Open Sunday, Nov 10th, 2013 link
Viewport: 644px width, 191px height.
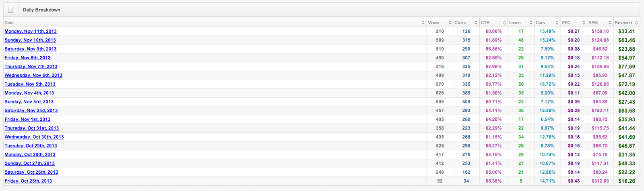[30, 40]
